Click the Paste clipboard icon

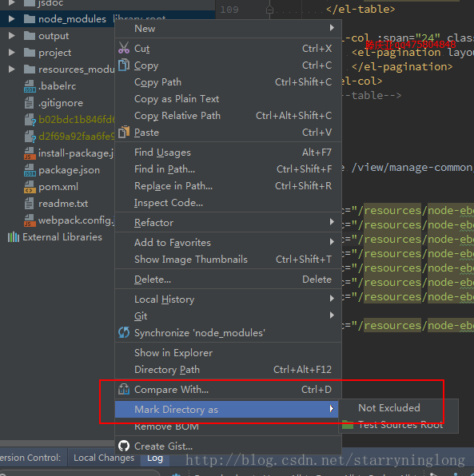pos(124,132)
